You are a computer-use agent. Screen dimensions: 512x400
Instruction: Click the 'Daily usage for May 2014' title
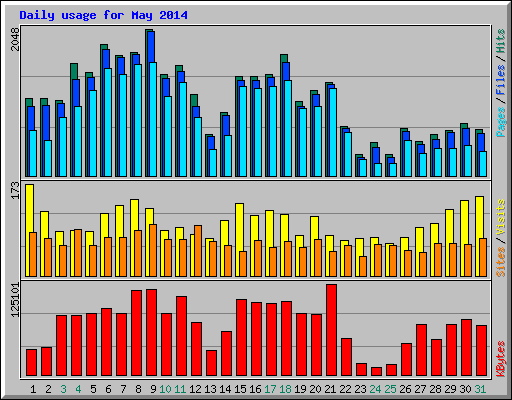point(103,15)
